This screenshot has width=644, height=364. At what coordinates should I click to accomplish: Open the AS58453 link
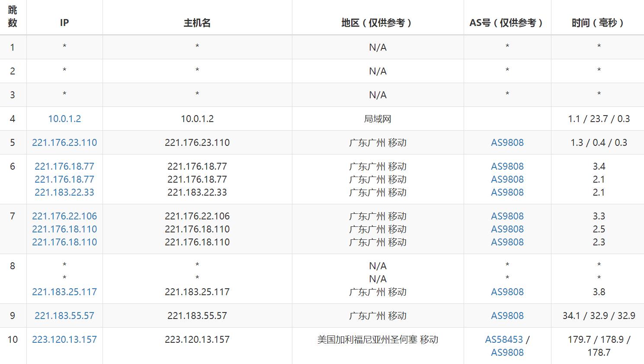[504, 339]
